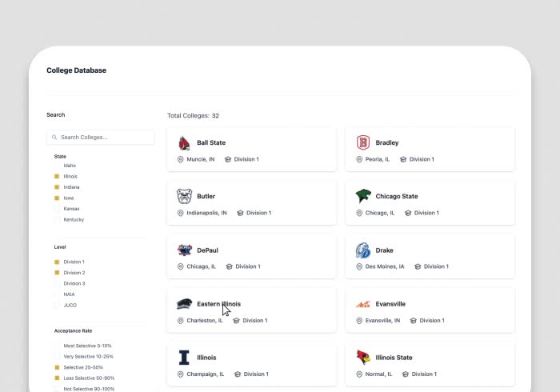This screenshot has height=392, width=560.
Task: Click graduation cap icon on Ball State card
Action: coord(228,159)
